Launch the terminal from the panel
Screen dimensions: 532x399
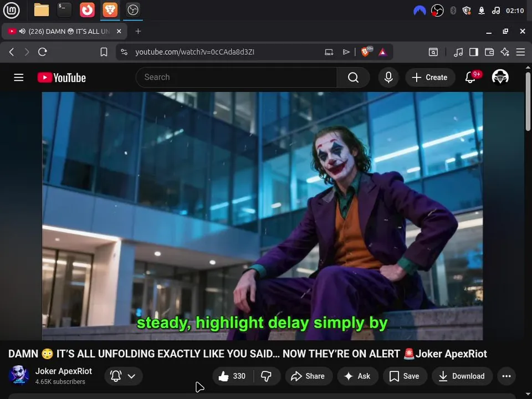(x=64, y=10)
